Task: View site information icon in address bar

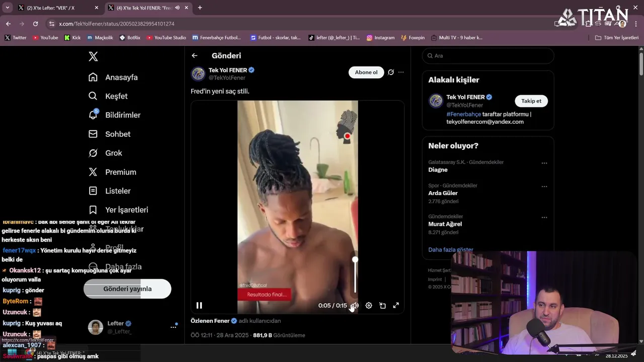Action: click(51, 24)
